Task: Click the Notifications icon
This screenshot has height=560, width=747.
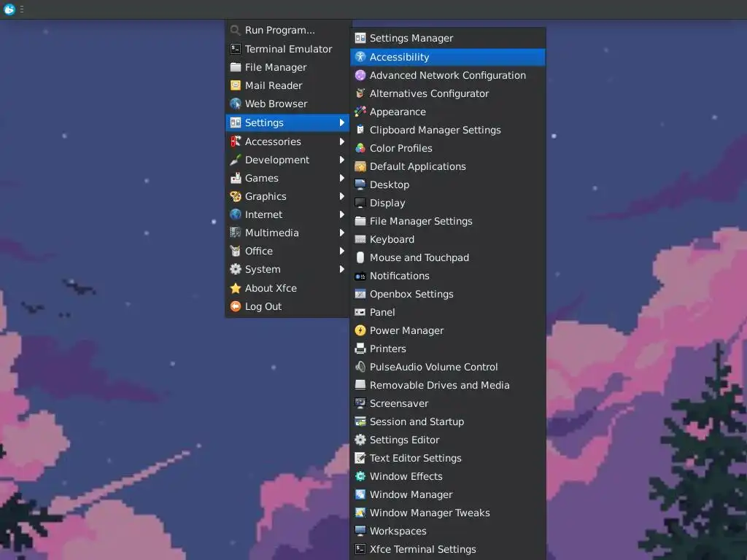Action: click(x=360, y=276)
